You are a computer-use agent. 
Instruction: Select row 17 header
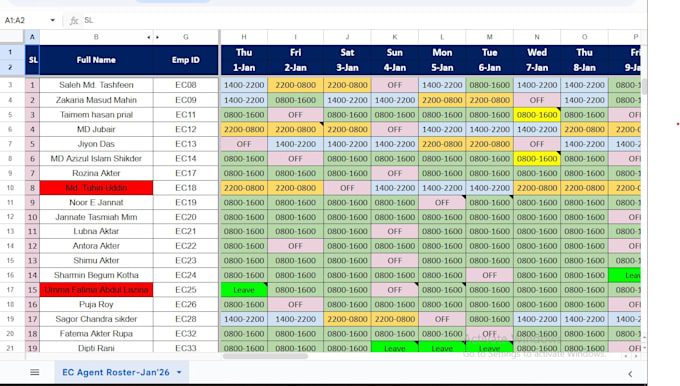[10, 290]
